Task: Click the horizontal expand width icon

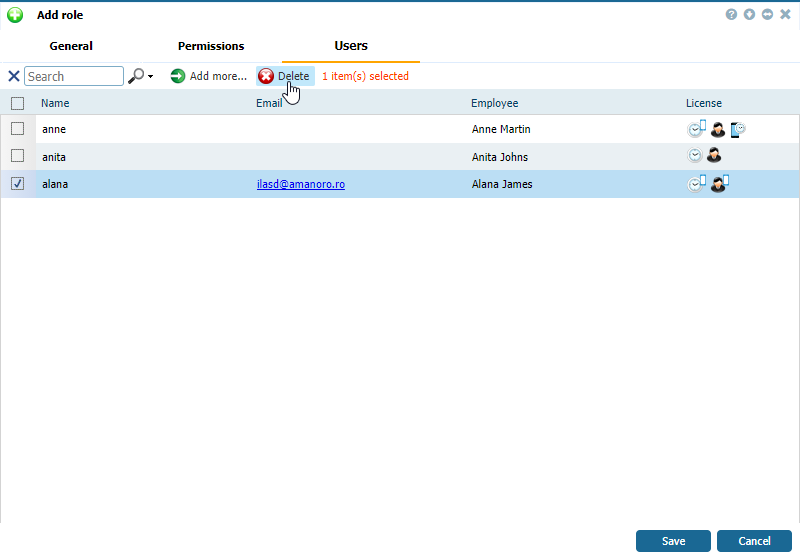Action: point(767,15)
